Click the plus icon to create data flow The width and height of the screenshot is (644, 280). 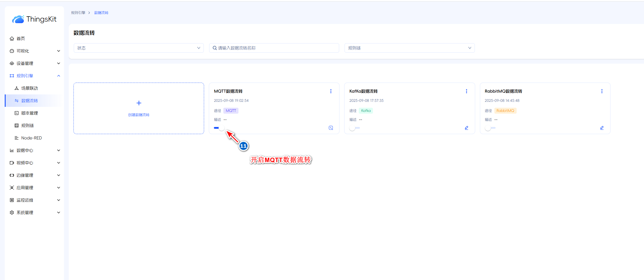(x=139, y=103)
